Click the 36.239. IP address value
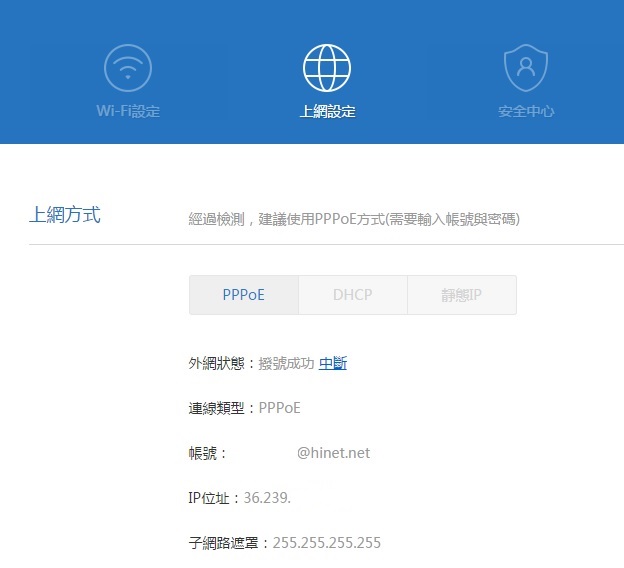This screenshot has width=624, height=568. click(267, 498)
